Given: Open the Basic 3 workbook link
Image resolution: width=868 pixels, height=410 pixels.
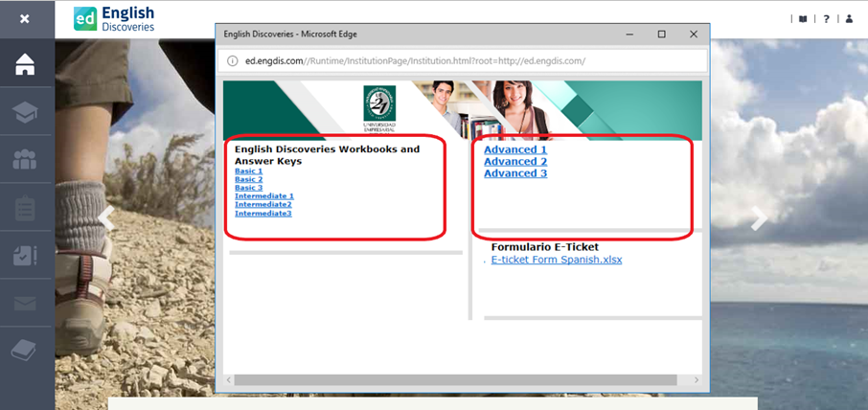Looking at the screenshot, I should 248,188.
